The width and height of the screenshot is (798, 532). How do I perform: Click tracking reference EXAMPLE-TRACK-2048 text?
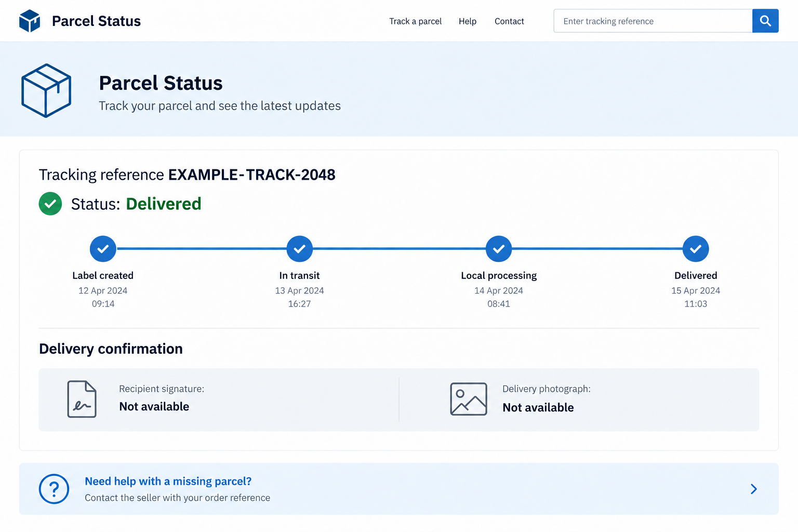tap(252, 175)
